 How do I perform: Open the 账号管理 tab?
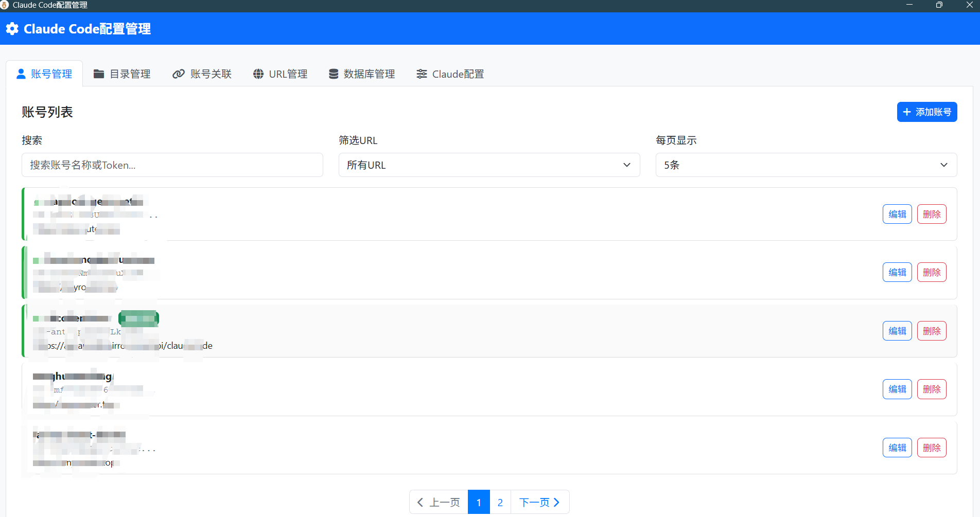(x=44, y=74)
